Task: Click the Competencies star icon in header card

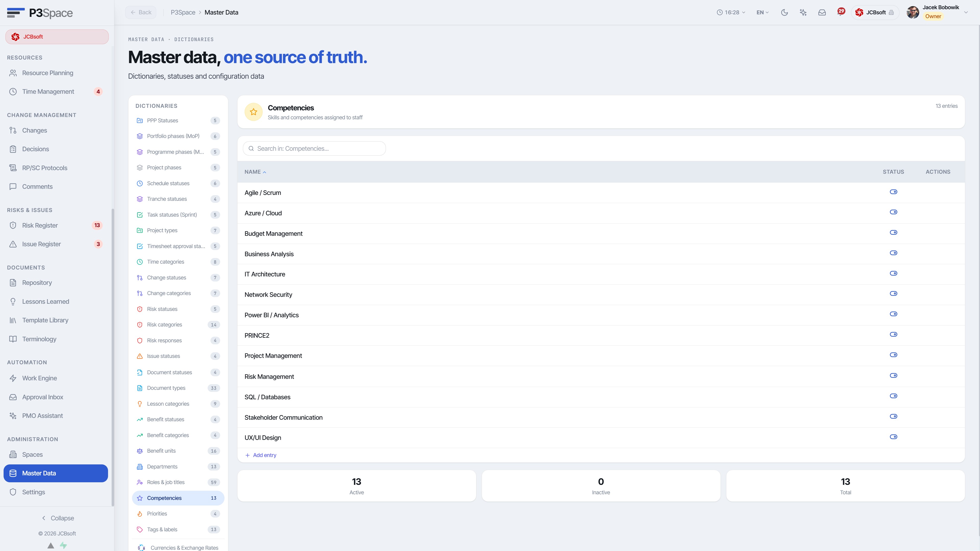Action: click(253, 112)
